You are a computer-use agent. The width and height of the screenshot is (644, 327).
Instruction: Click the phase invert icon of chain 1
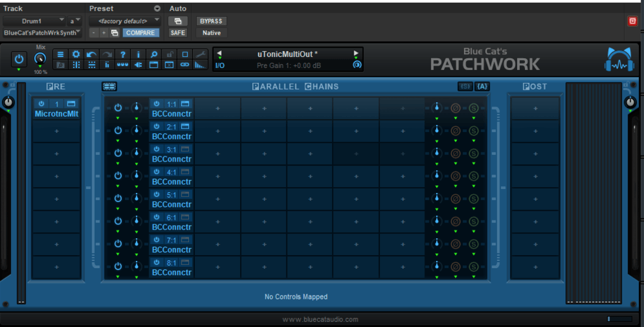point(455,108)
